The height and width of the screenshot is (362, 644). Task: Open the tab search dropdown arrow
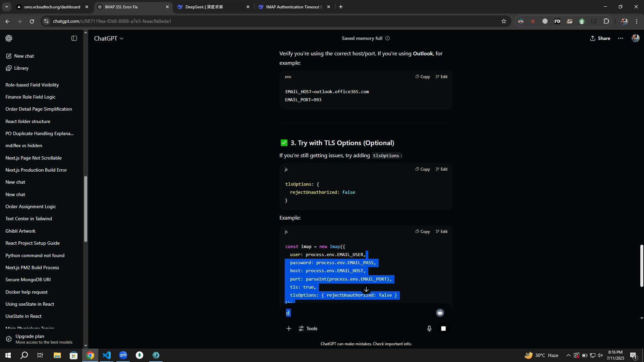[6, 7]
